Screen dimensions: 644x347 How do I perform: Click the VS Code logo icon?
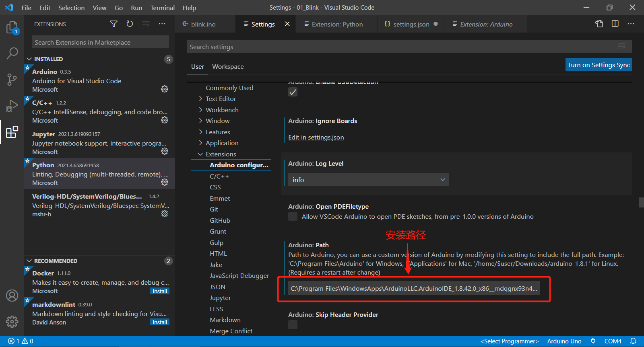point(9,8)
